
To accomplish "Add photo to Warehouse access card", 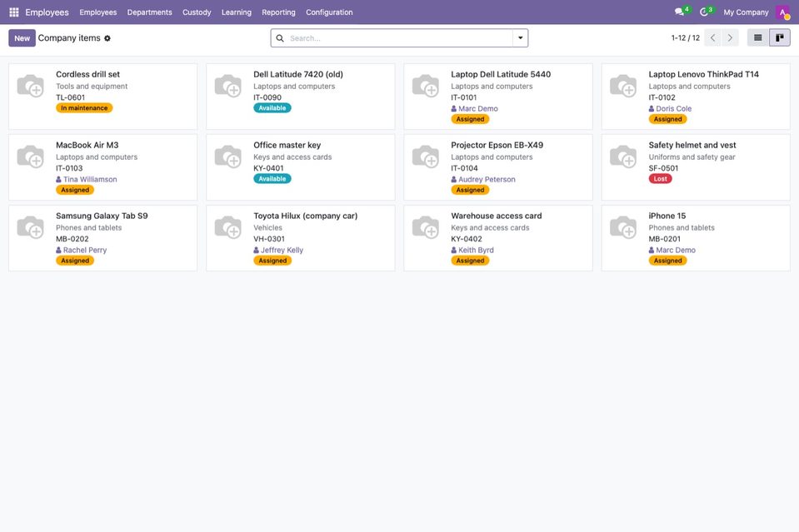I will coord(426,227).
